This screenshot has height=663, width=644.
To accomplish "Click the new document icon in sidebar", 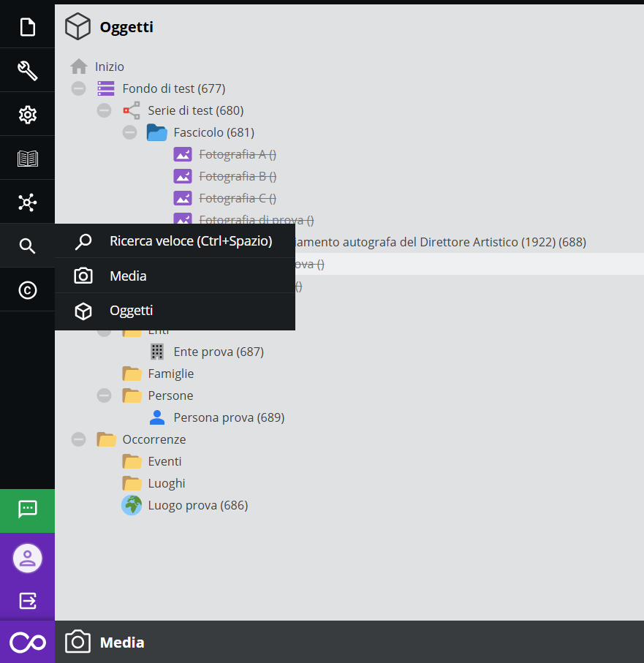I will (27, 28).
